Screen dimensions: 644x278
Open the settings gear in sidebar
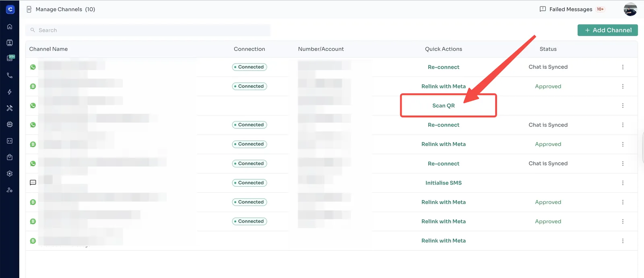10,174
